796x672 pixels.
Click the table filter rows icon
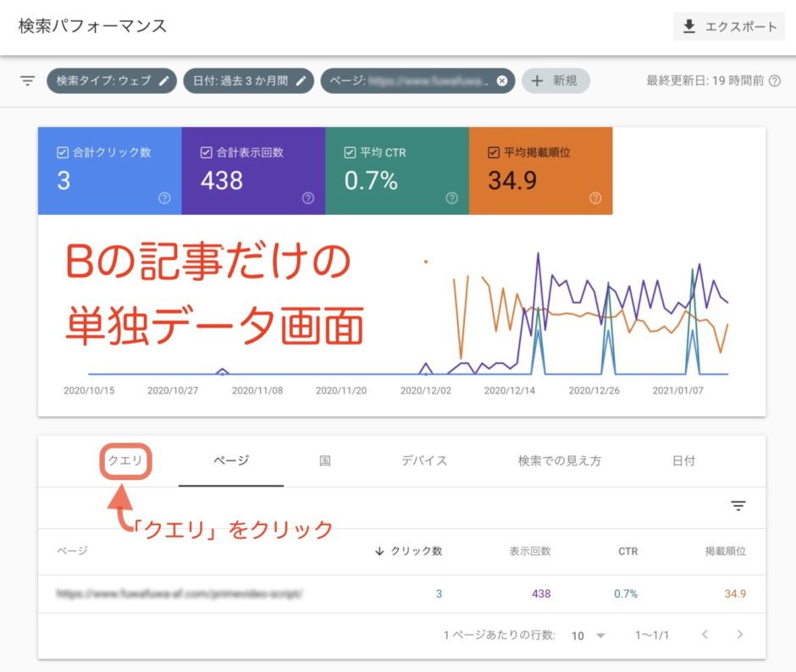pyautogui.click(x=738, y=505)
